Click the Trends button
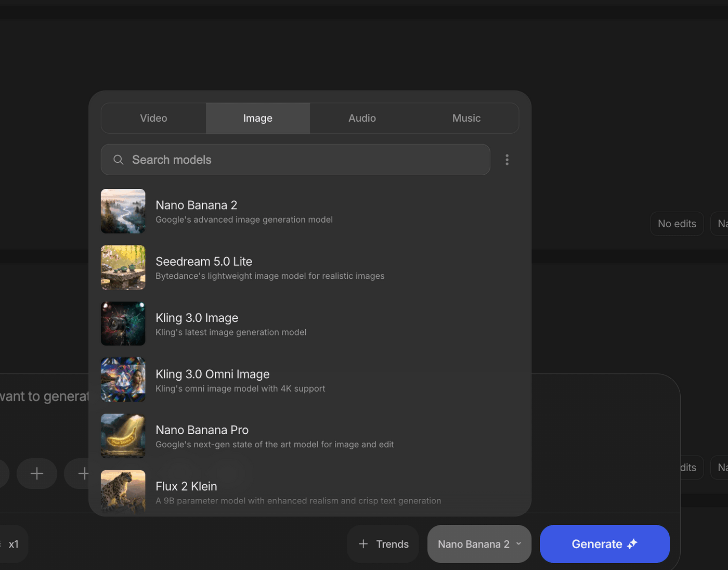Viewport: 728px width, 570px height. point(383,544)
